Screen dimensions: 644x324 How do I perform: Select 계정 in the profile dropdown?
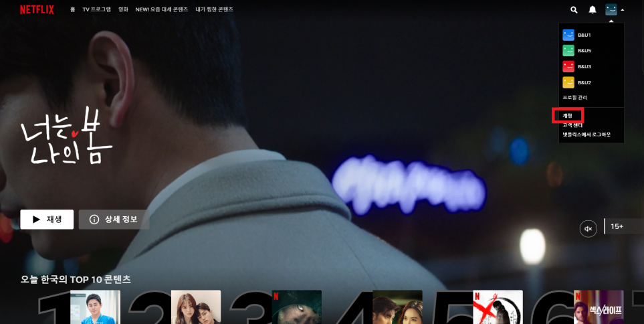[x=568, y=116]
